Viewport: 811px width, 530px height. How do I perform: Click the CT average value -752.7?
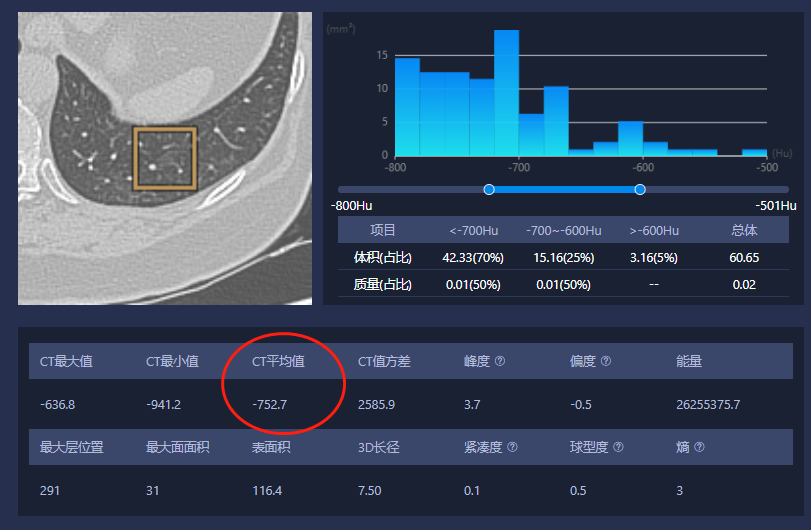[x=270, y=405]
